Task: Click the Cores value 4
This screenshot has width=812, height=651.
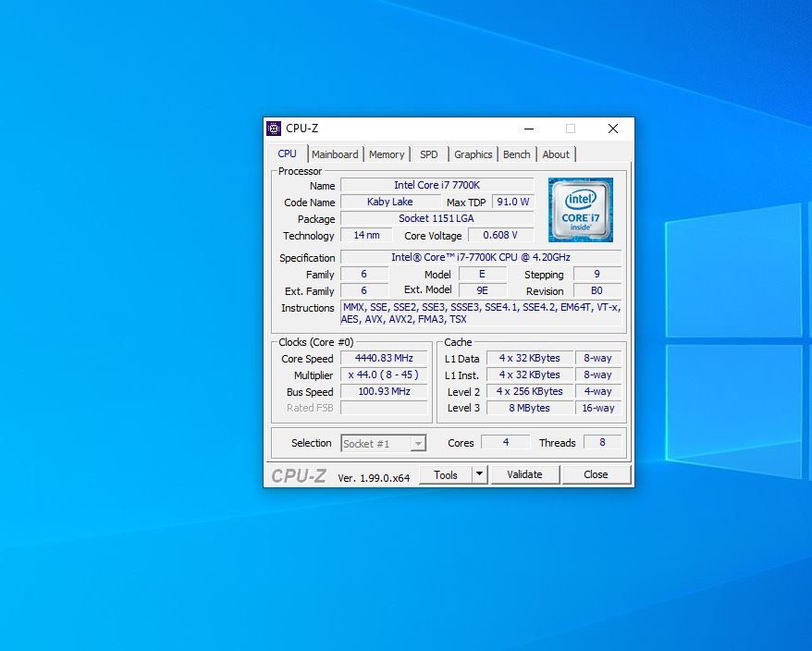Action: pyautogui.click(x=506, y=442)
